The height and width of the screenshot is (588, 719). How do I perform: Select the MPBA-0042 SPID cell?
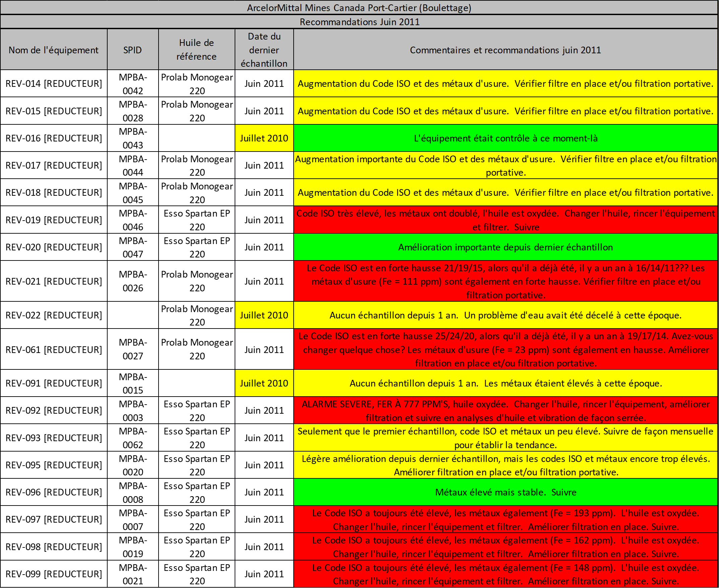[x=133, y=84]
